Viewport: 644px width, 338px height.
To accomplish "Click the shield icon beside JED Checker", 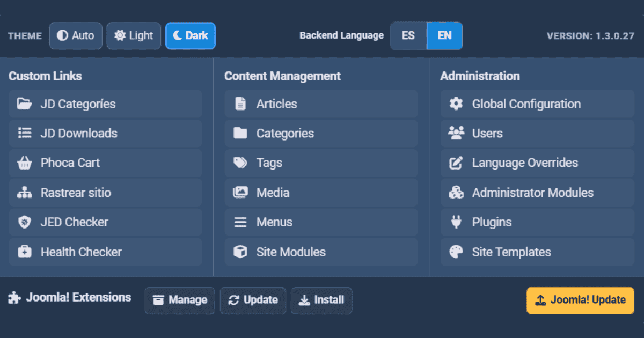I will click(25, 222).
